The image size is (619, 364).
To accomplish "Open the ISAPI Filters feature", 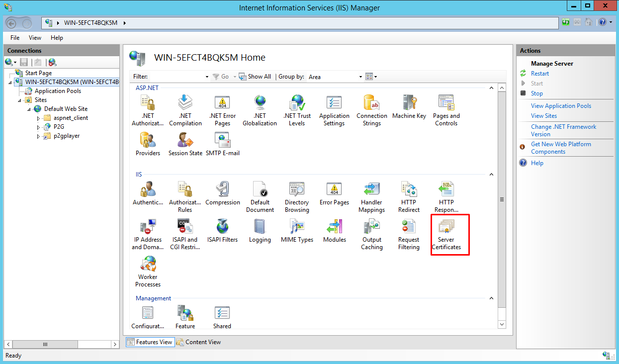I will (x=222, y=231).
